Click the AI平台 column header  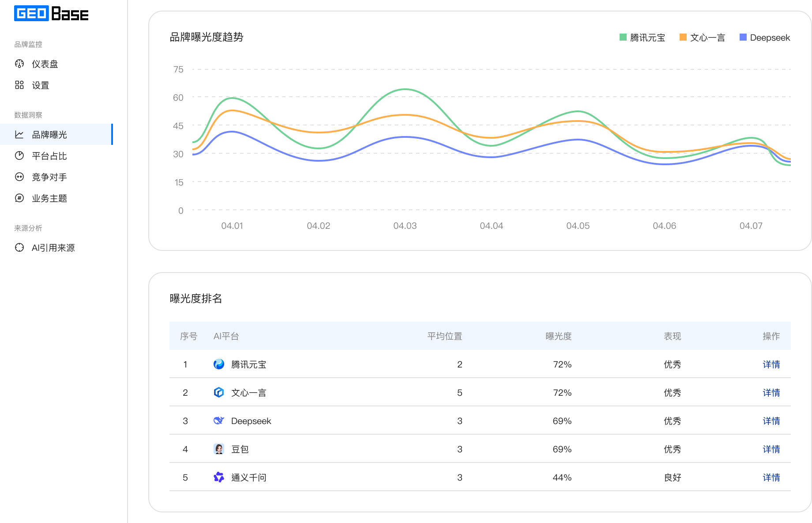tap(226, 336)
